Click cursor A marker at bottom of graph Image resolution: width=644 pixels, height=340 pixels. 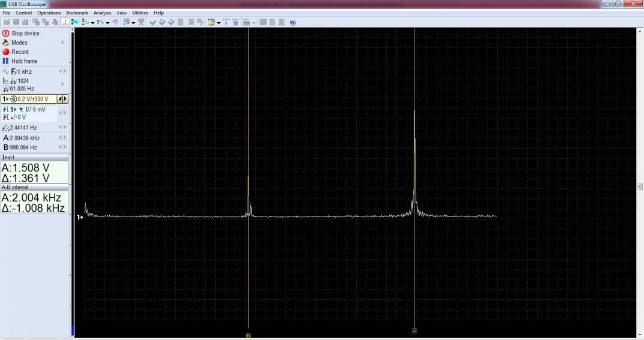click(414, 331)
